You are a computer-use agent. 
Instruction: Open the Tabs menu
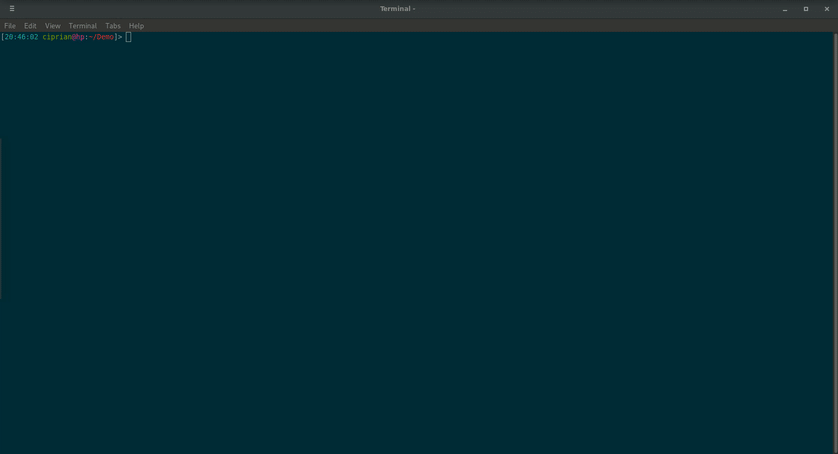(x=113, y=26)
